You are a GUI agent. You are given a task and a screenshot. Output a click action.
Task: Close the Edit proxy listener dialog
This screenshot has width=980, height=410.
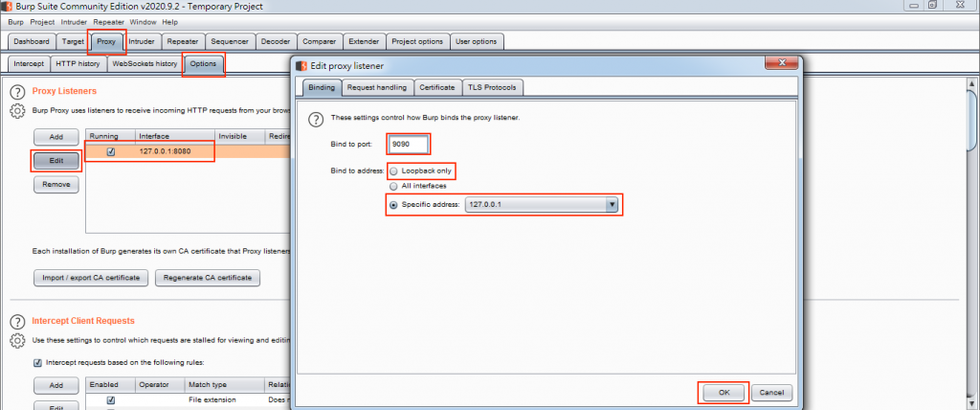780,64
